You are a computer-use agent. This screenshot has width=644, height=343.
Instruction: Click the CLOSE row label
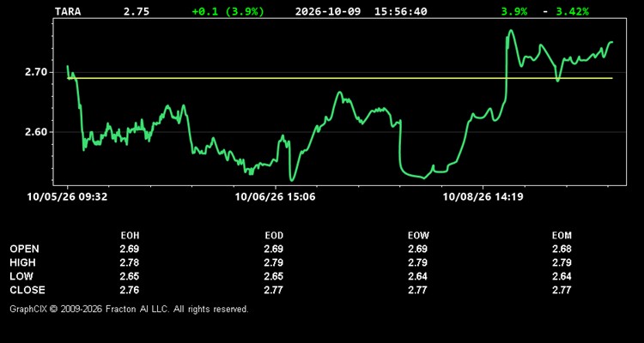(x=27, y=290)
